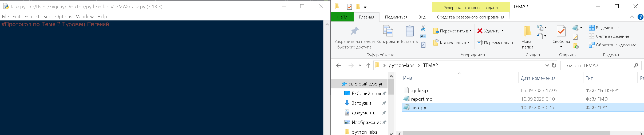
Task: Click the Edit file pencil icon
Action: (575, 37)
